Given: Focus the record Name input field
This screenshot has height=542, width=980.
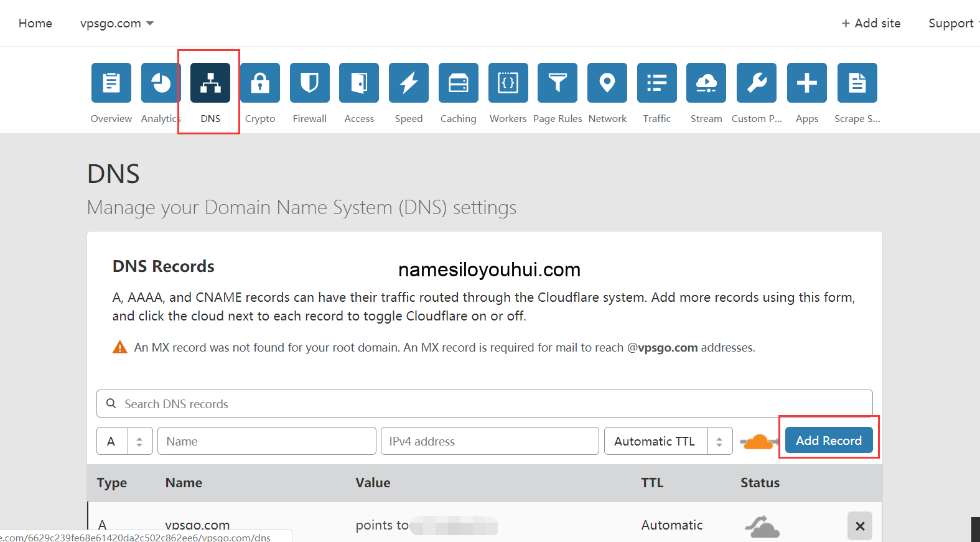Looking at the screenshot, I should 267,441.
